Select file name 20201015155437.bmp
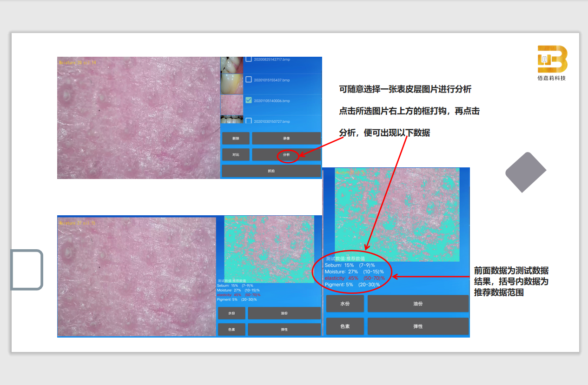The width and height of the screenshot is (588, 385). (x=271, y=80)
